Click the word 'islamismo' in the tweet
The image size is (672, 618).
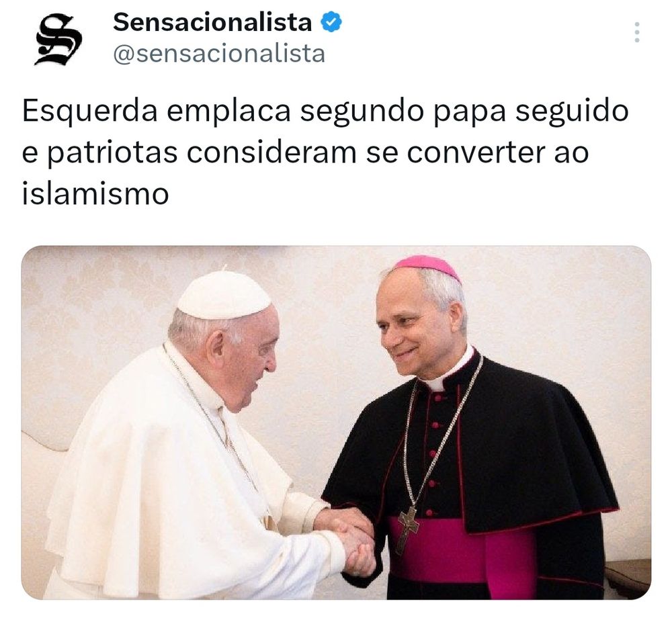click(x=95, y=193)
